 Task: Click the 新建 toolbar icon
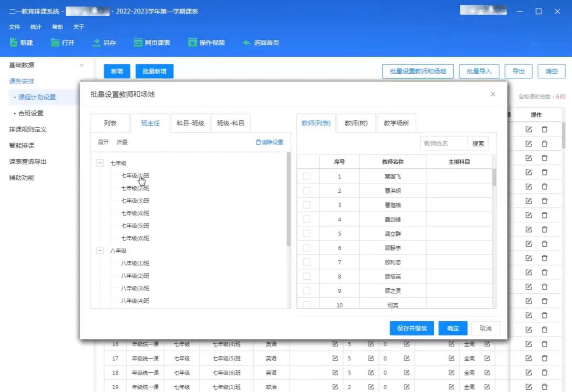point(21,43)
